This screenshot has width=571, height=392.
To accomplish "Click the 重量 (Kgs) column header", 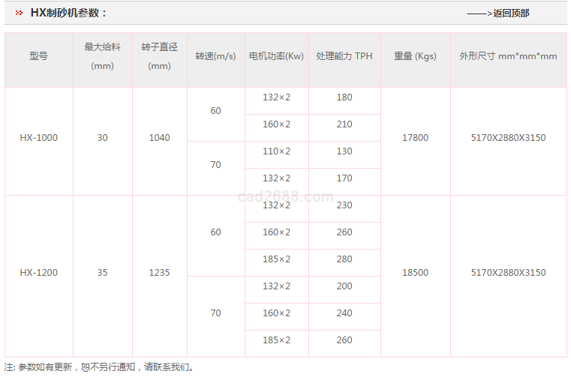I will coord(415,56).
